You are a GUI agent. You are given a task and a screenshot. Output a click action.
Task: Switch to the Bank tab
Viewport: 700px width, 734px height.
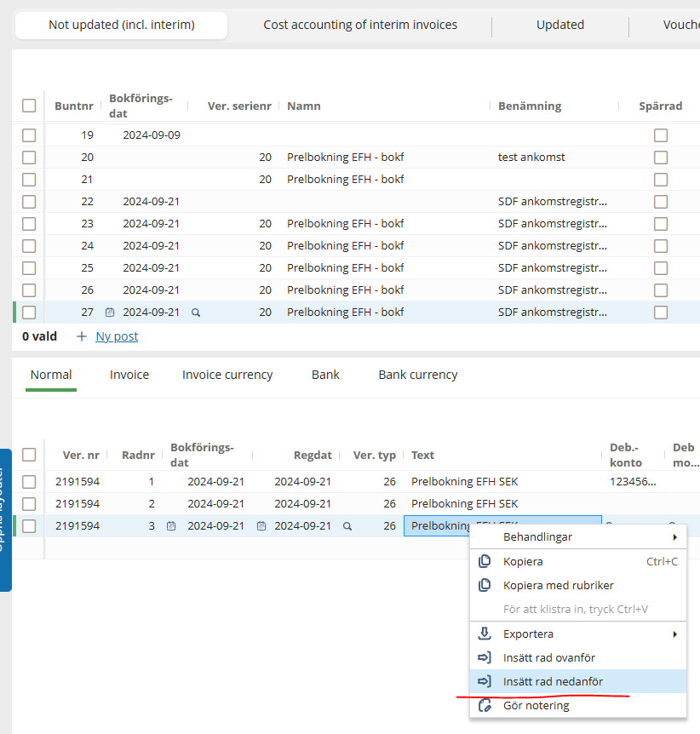click(x=325, y=375)
